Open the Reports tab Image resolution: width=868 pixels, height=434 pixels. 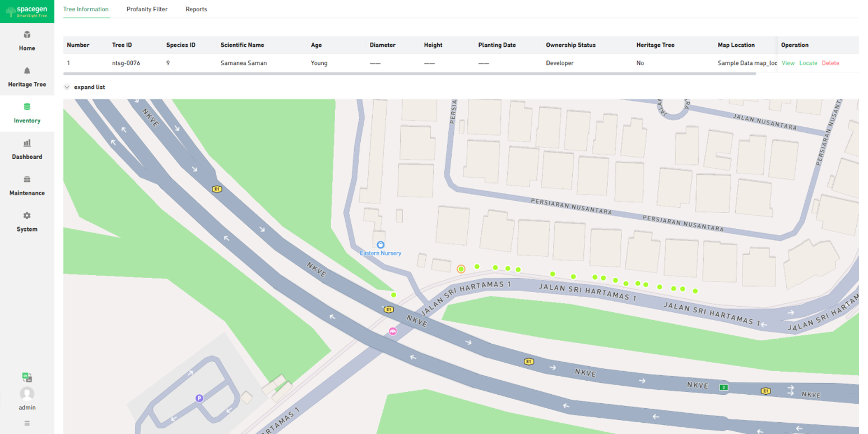point(196,10)
